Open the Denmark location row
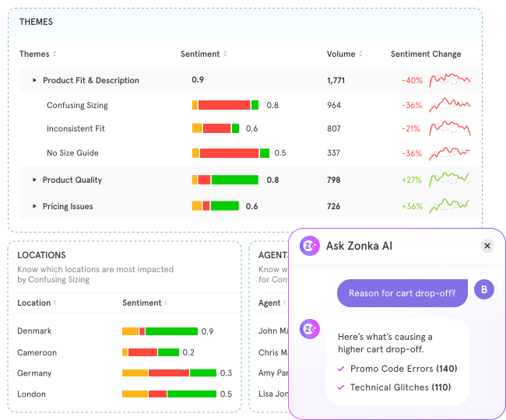The image size is (506, 420). [x=34, y=331]
